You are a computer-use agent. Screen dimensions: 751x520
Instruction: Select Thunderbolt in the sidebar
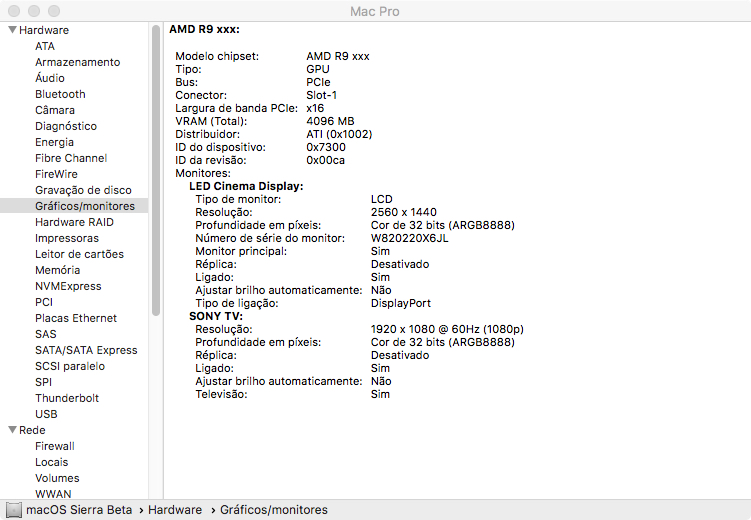(x=67, y=398)
